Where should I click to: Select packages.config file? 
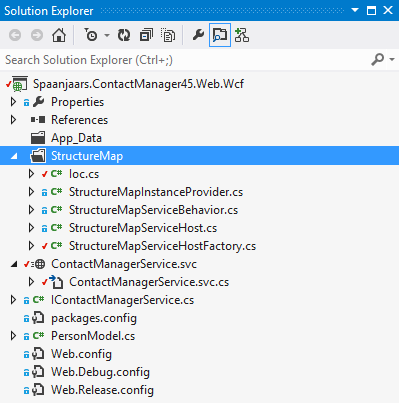94,318
